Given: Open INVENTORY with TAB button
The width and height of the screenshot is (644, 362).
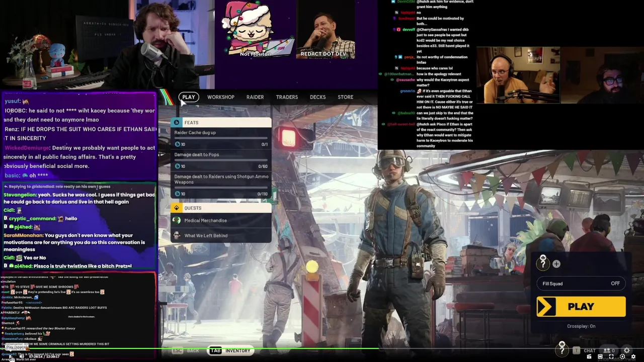Looking at the screenshot, I should point(230,350).
